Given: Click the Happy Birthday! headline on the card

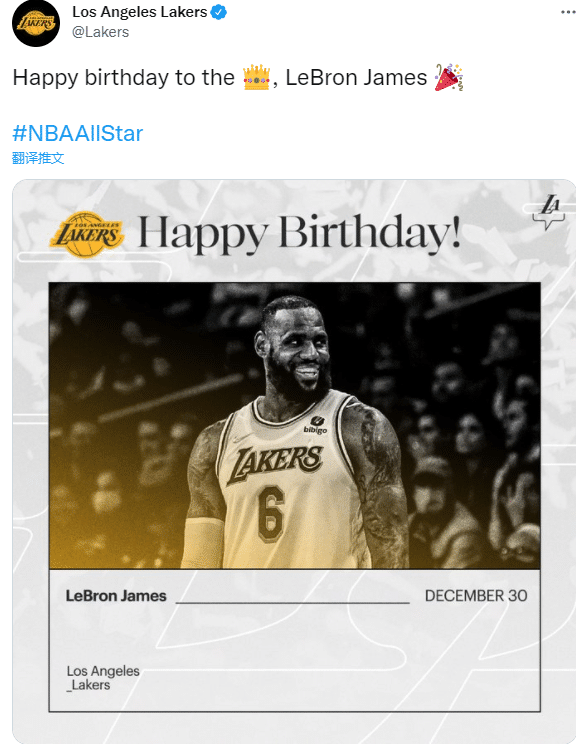Looking at the screenshot, I should pos(299,233).
